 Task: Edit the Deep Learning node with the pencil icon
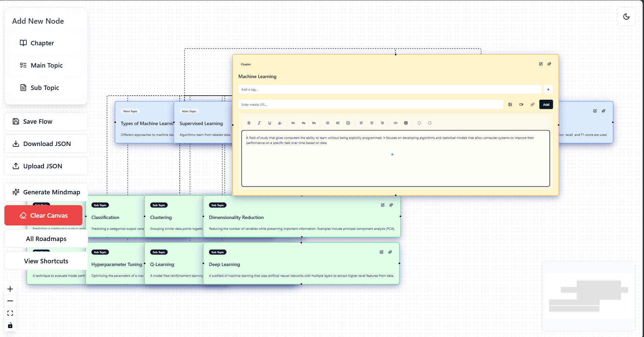(381, 252)
